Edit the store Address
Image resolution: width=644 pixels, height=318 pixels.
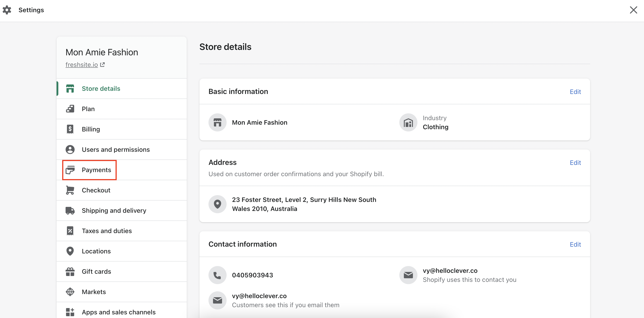(575, 163)
